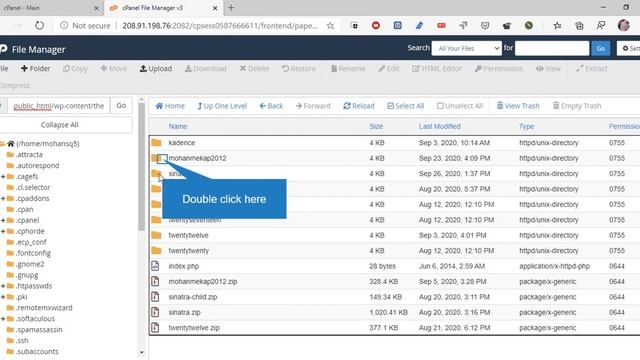Focus the search 'for' text field
This screenshot has height=360, width=640.
pos(552,48)
